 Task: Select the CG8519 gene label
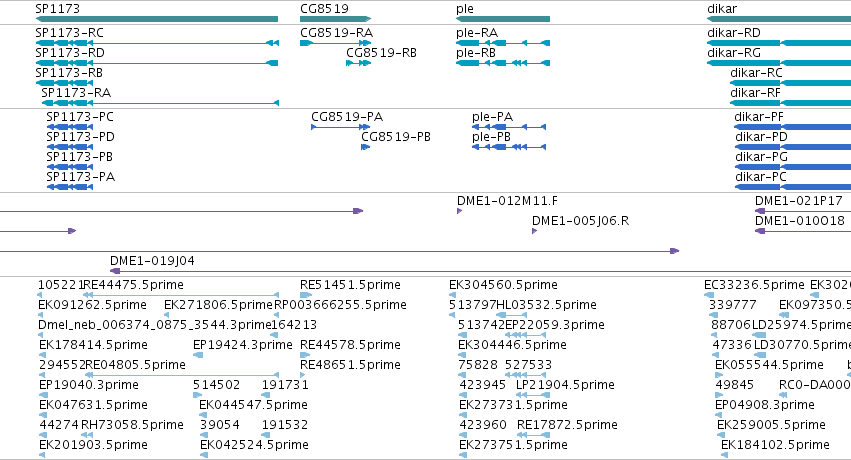[325, 9]
